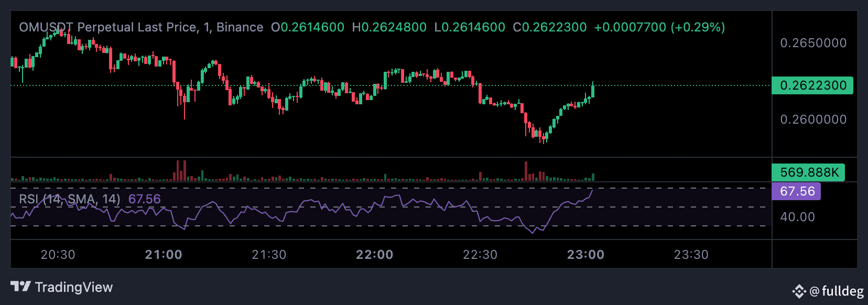Click the TradingView logo
Image resolution: width=868 pixels, height=305 pixels.
pyautogui.click(x=21, y=287)
